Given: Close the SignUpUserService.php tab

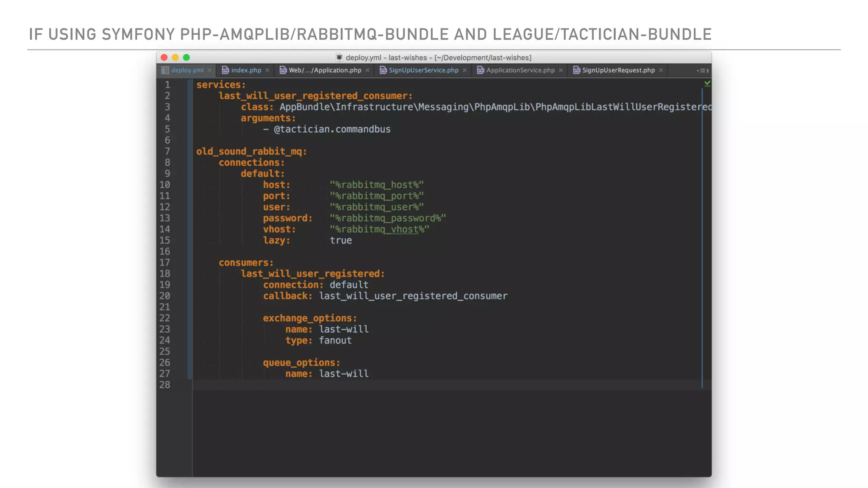Looking at the screenshot, I should (465, 70).
